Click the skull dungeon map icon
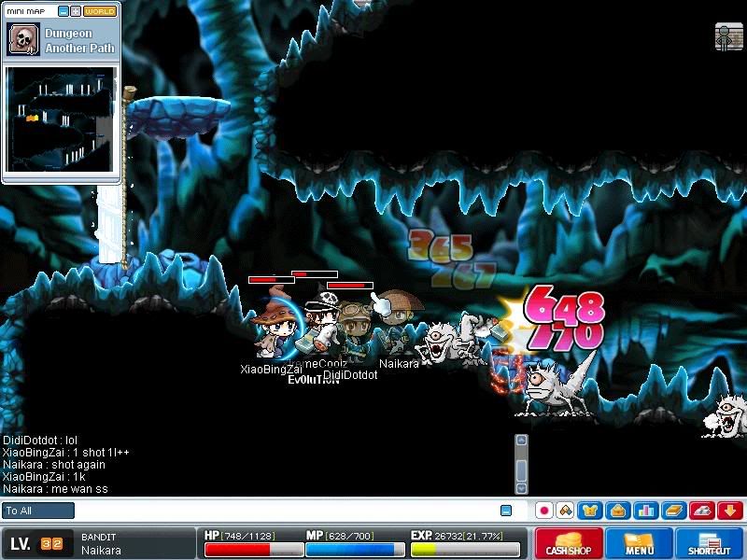Viewport: 747px width, 560px height. (x=23, y=39)
